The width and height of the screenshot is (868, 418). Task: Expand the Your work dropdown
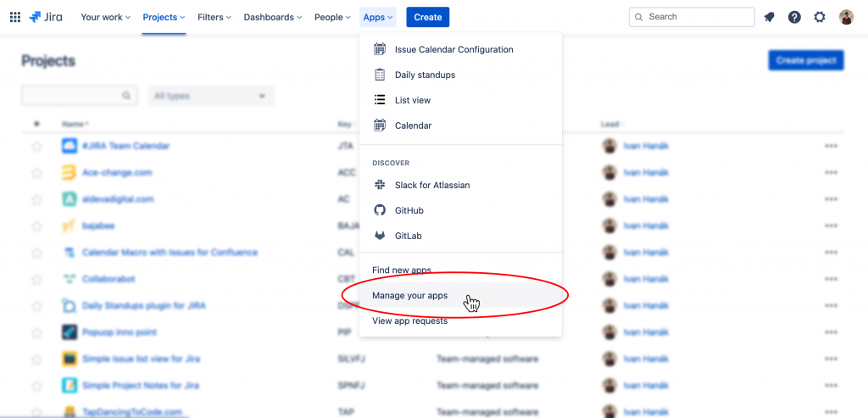[x=105, y=17]
